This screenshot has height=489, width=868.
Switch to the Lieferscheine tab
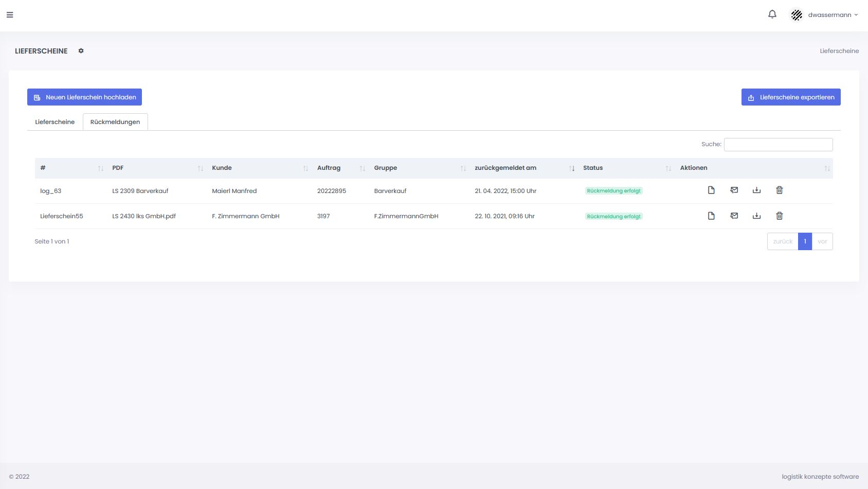point(55,122)
